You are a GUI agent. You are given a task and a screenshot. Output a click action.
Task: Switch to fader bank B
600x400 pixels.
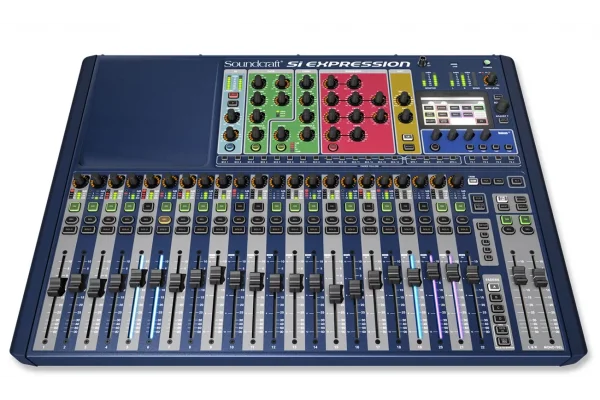[496, 297]
